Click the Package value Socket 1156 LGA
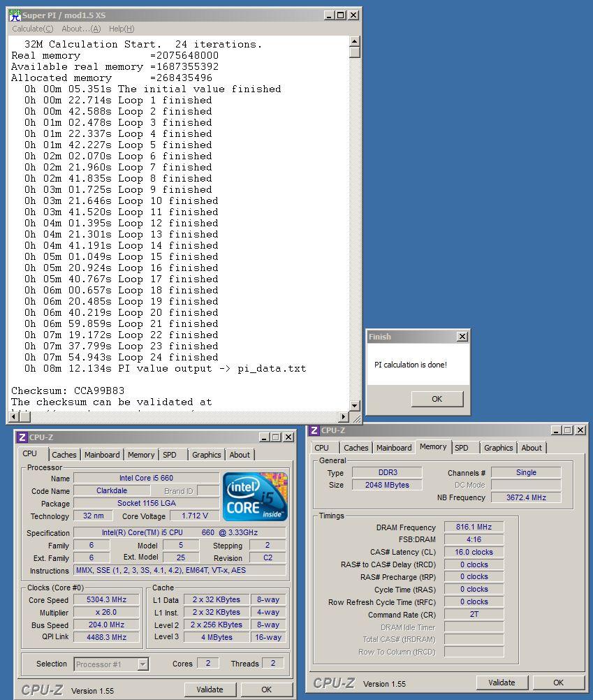Screen dimensions: 593x700 [x=147, y=503]
